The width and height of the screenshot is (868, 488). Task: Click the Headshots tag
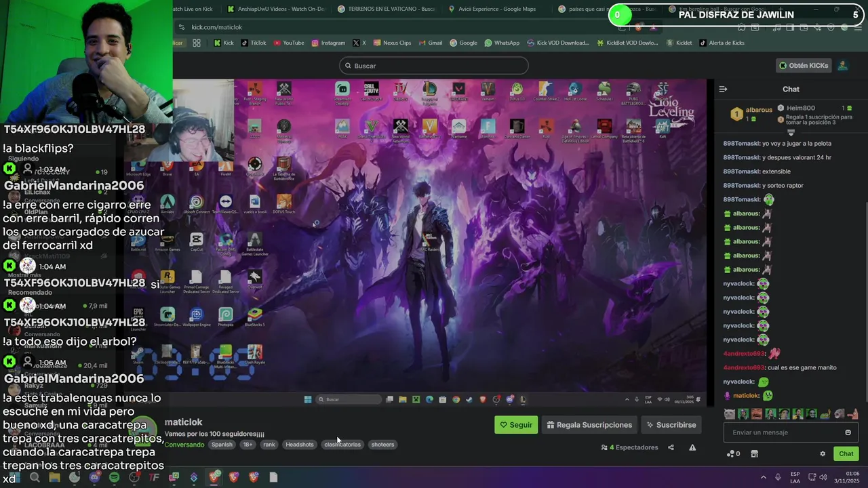tap(300, 445)
